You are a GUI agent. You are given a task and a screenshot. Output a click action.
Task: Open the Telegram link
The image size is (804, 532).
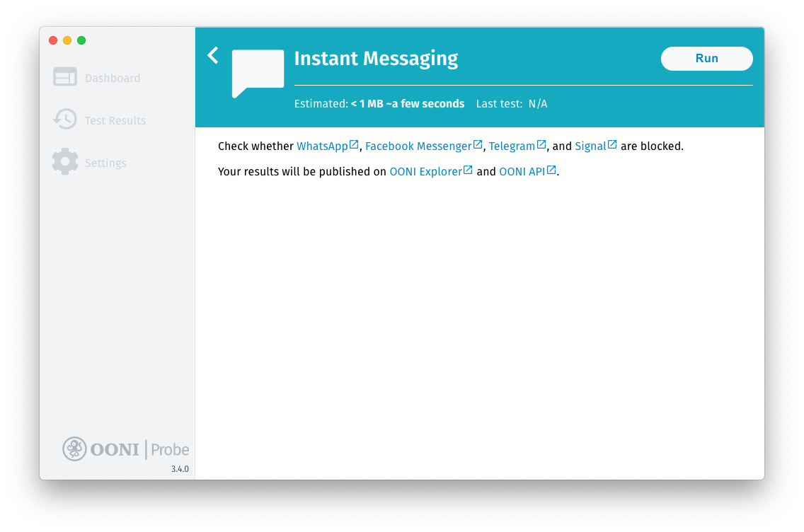coord(512,146)
